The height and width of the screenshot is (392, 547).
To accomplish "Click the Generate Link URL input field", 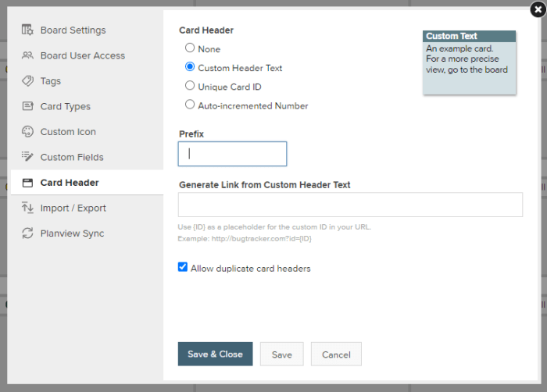I will [x=350, y=205].
